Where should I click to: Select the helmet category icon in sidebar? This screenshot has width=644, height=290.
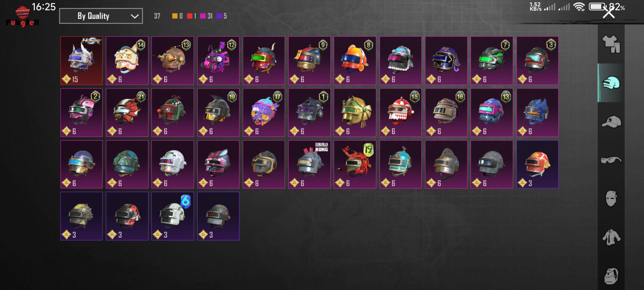click(x=611, y=83)
